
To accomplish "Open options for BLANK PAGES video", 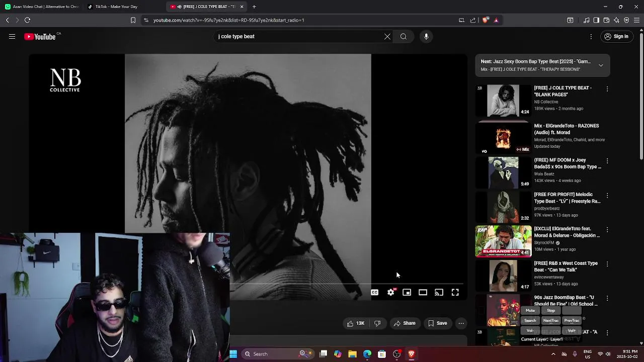I will [x=607, y=89].
